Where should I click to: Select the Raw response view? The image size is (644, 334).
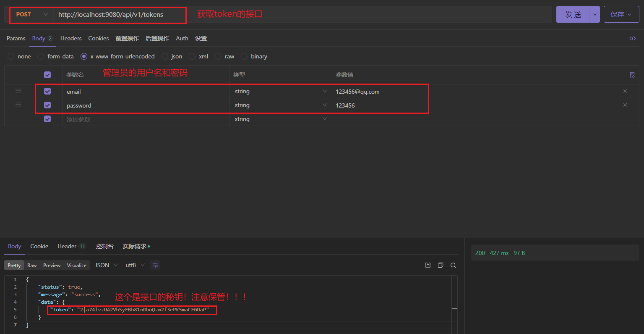pos(32,265)
